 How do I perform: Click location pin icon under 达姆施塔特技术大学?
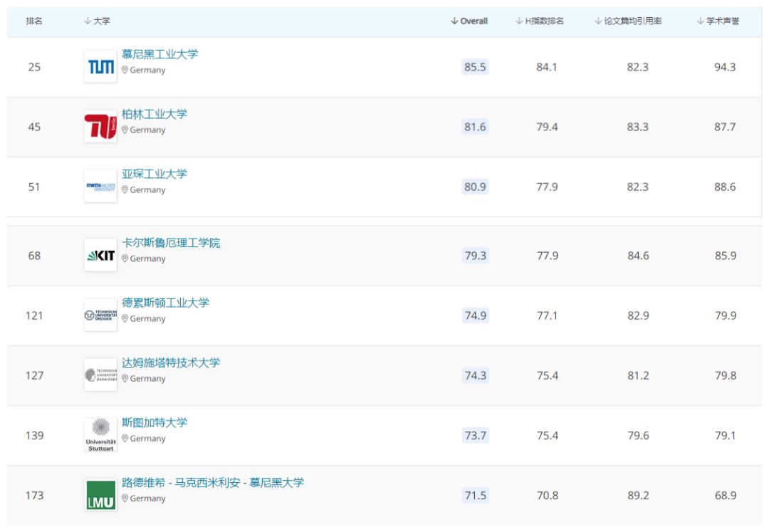click(125, 379)
